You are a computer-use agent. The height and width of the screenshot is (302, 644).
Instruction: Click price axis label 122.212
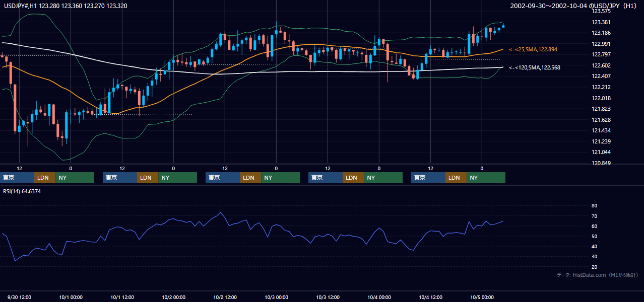pyautogui.click(x=601, y=87)
